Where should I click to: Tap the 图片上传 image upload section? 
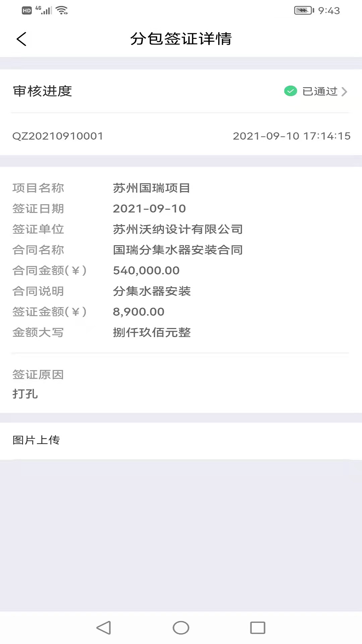36,440
